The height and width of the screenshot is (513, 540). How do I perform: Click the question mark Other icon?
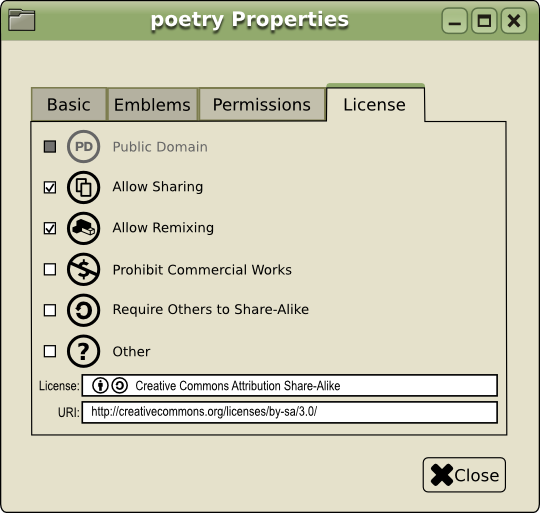tap(83, 351)
